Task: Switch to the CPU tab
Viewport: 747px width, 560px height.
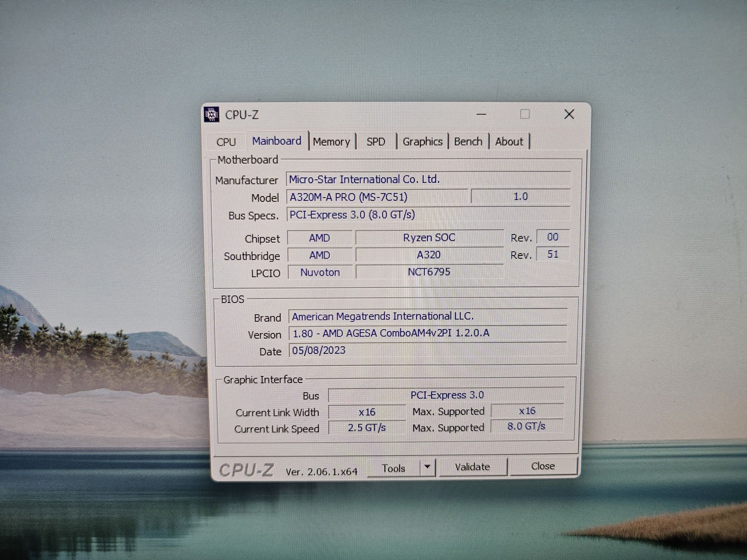Action: [x=226, y=142]
